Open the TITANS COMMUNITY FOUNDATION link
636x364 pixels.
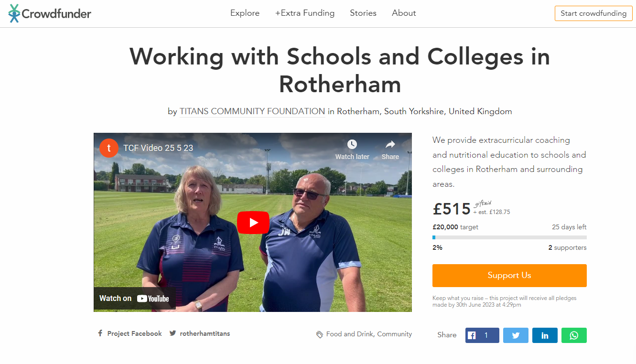tap(252, 111)
